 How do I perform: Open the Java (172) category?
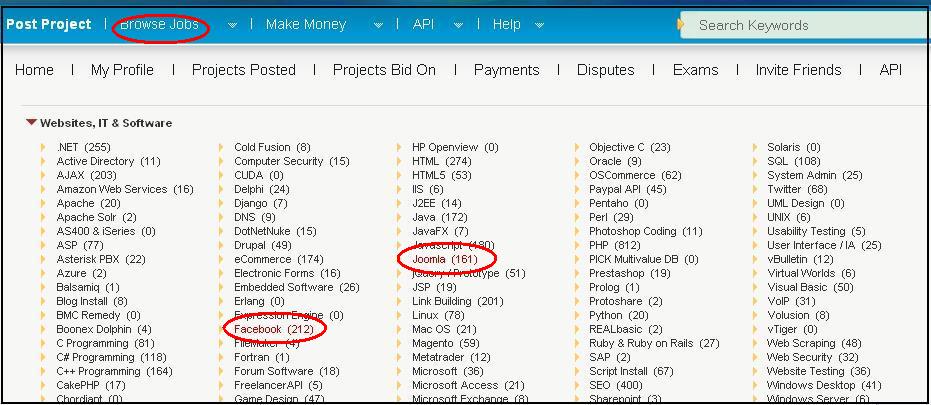coord(440,217)
